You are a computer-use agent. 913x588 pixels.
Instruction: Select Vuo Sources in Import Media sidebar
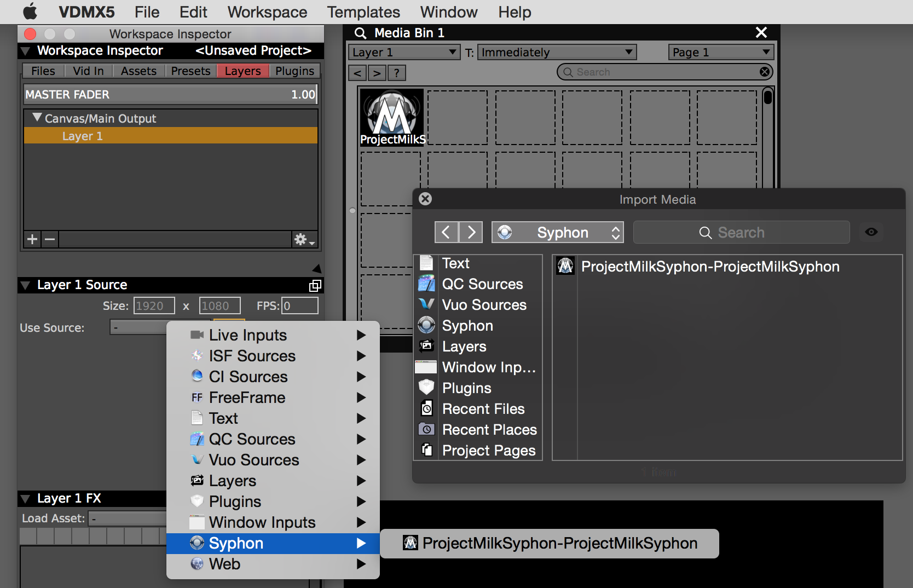tap(478, 305)
